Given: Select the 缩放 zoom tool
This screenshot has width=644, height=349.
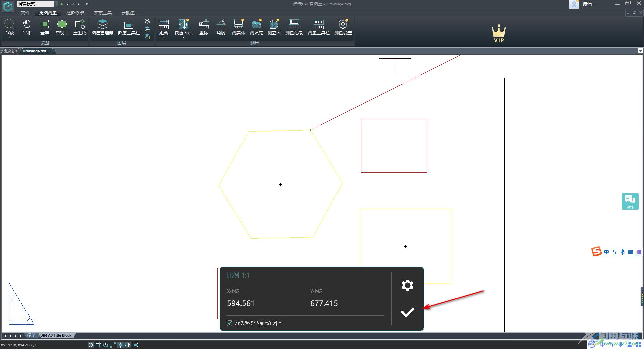Looking at the screenshot, I should point(9,27).
